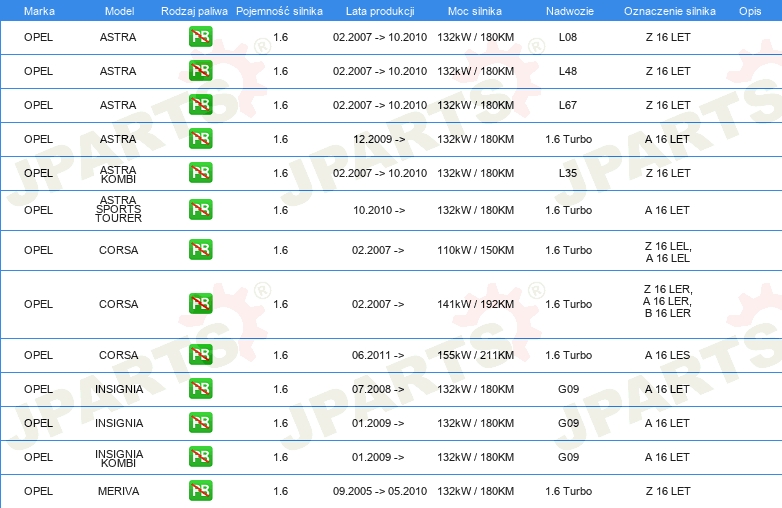Click the petrol fuel icon in the Astra L48 row
Viewport: 782px width, 508px height.
[200, 70]
